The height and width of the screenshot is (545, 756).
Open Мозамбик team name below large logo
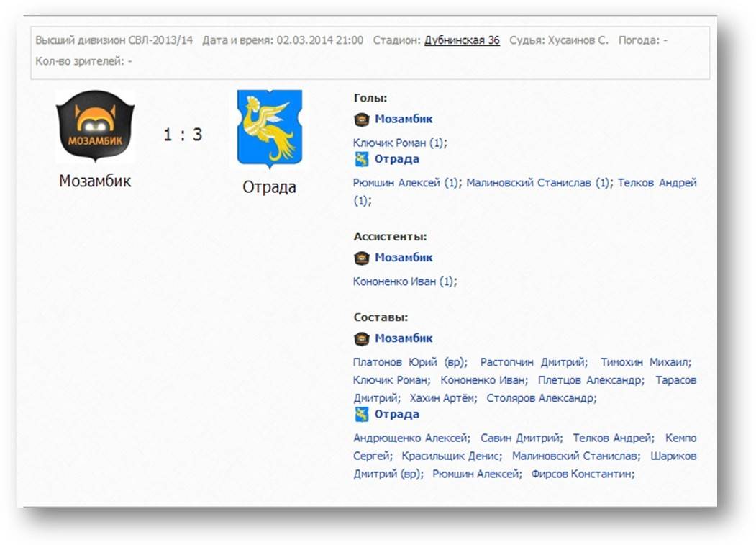tap(95, 181)
